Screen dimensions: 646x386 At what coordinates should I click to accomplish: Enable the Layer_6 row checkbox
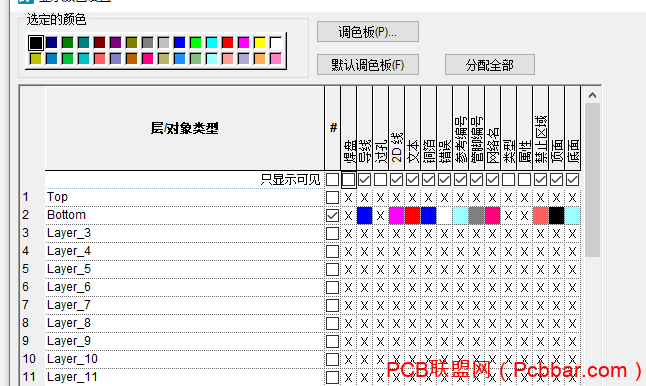pyautogui.click(x=332, y=288)
